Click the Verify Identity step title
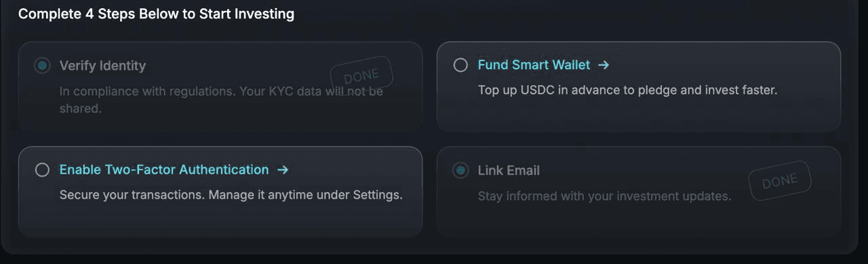868x264 pixels. [102, 66]
